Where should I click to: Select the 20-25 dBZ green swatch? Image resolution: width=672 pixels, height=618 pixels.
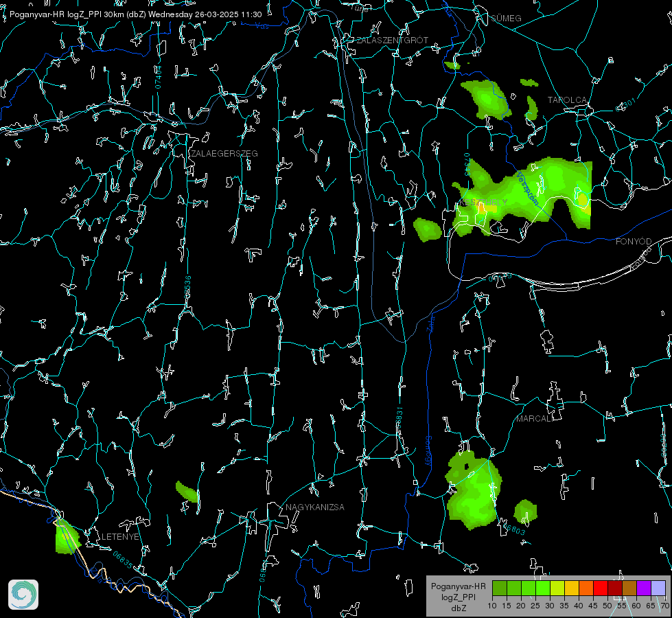pyautogui.click(x=529, y=588)
